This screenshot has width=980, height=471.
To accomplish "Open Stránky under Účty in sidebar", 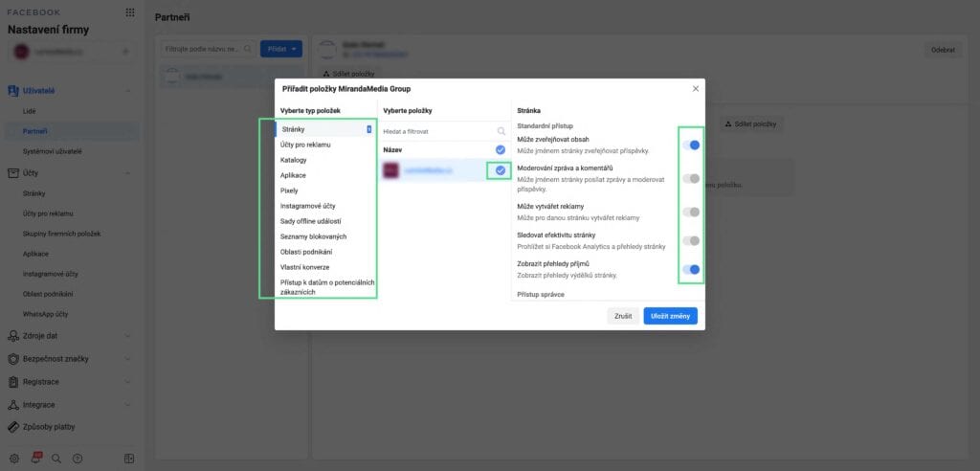I will 34,194.
